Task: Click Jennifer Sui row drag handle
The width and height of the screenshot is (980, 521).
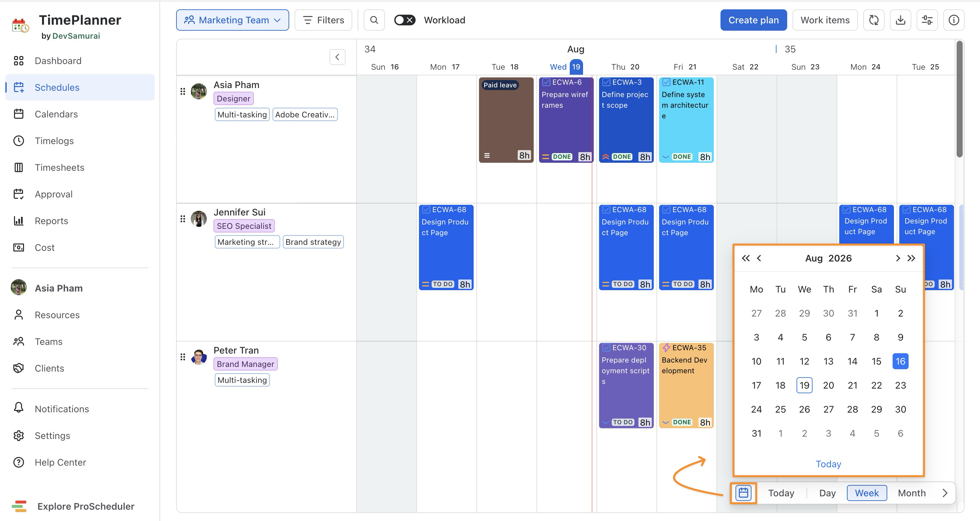Action: click(x=182, y=219)
